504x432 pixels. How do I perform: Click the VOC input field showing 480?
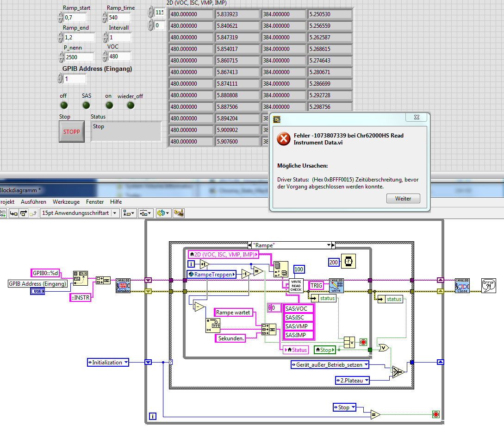click(119, 56)
